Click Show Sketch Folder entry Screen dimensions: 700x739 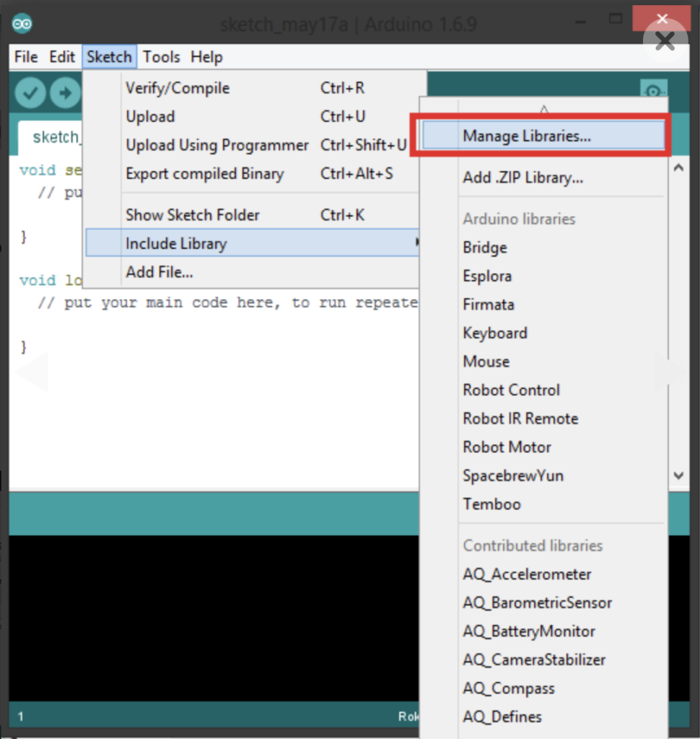[193, 214]
